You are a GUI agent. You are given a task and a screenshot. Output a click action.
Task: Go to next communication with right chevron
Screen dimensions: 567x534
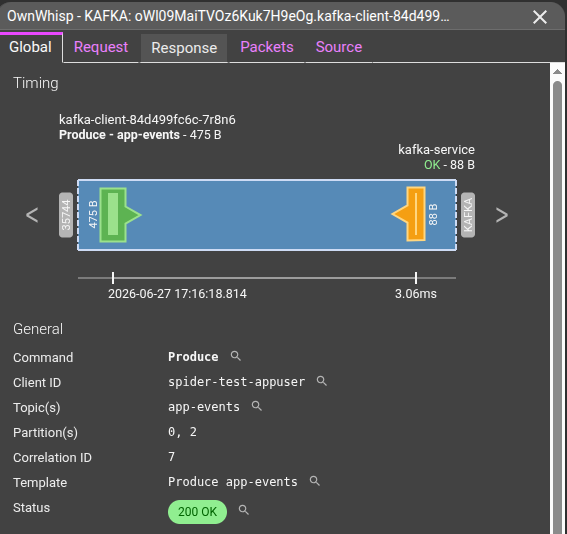[x=502, y=215]
